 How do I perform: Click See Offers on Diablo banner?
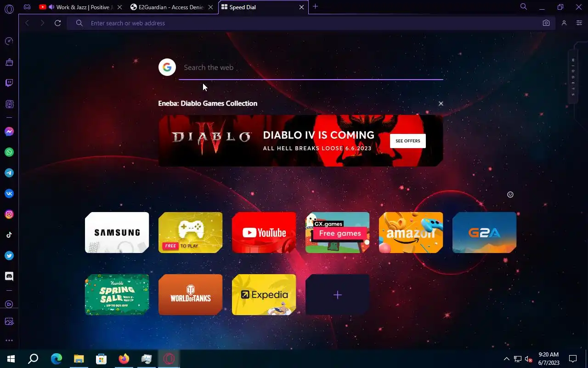(408, 141)
